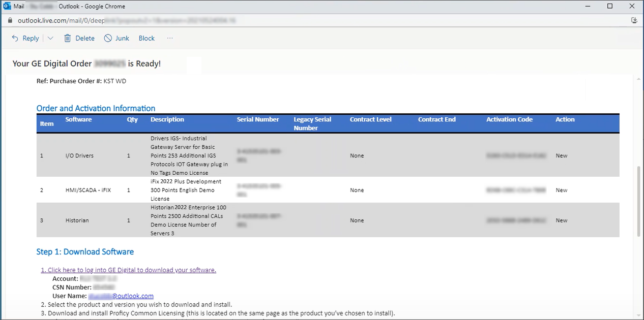Click the install app icon in address bar
This screenshot has height=320, width=644.
coord(634,21)
